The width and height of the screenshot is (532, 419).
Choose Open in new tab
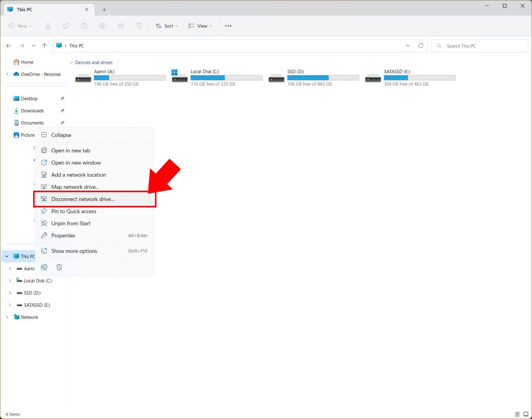tap(94, 151)
